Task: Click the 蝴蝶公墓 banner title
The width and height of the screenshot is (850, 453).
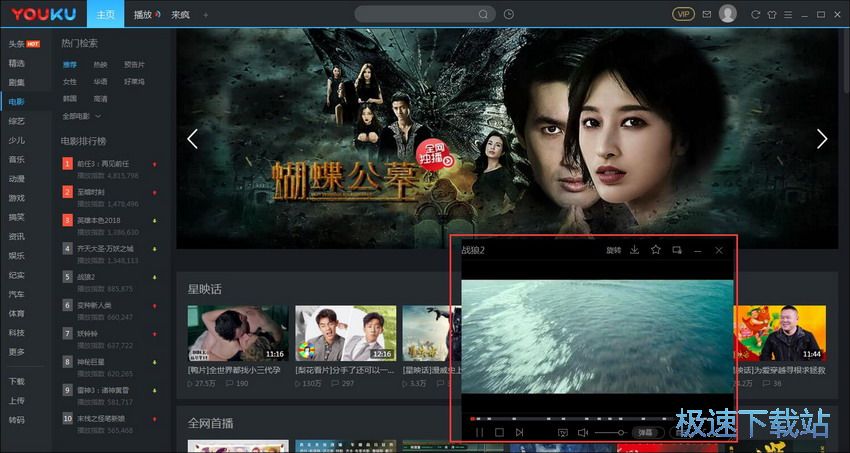Action: (346, 180)
